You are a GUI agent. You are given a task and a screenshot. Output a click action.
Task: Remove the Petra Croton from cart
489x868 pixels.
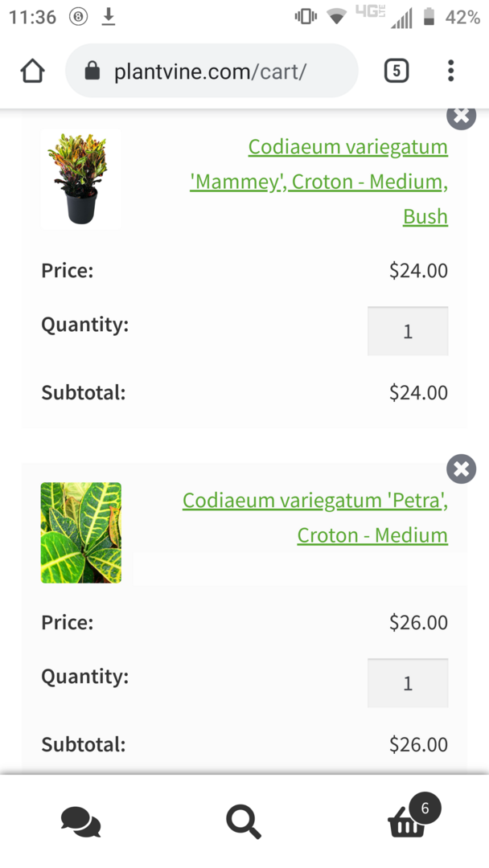pos(461,469)
